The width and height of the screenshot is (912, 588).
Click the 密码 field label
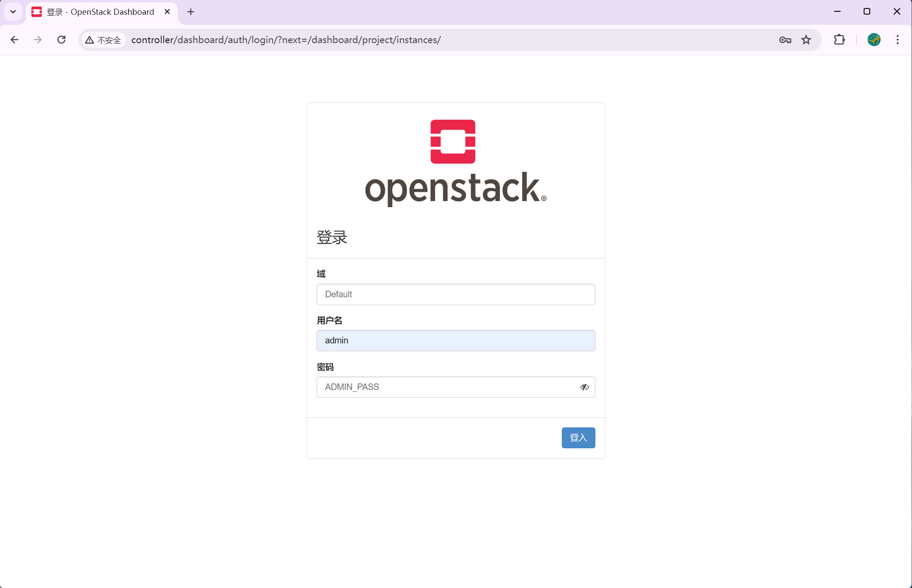[325, 367]
